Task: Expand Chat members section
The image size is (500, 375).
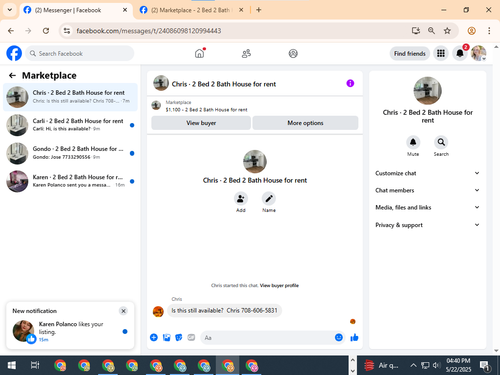Action: pos(427,190)
